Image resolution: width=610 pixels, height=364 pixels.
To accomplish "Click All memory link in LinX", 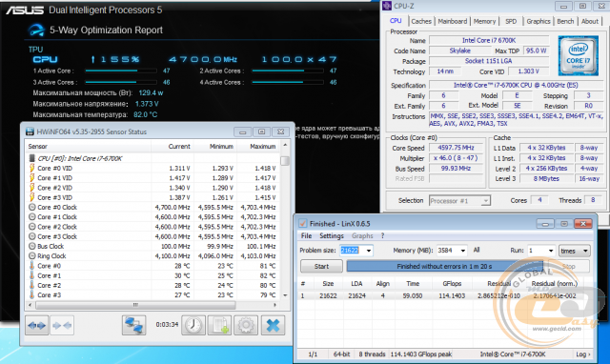I will click(477, 250).
